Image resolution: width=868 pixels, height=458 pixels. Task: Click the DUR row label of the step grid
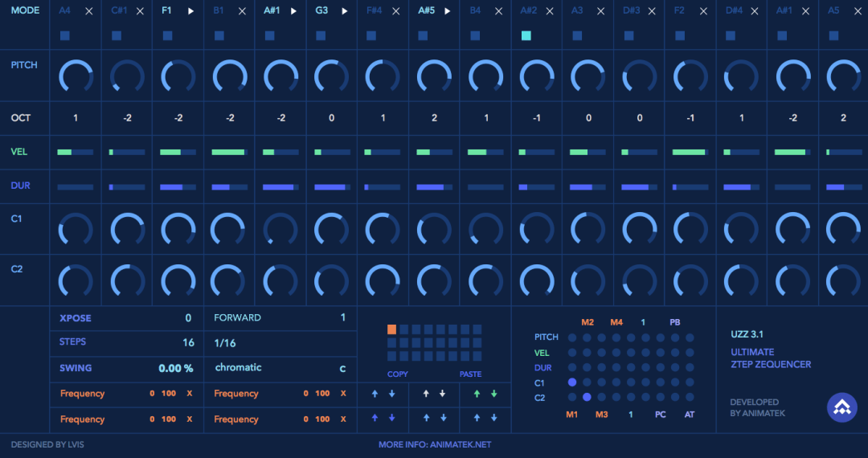click(x=20, y=186)
